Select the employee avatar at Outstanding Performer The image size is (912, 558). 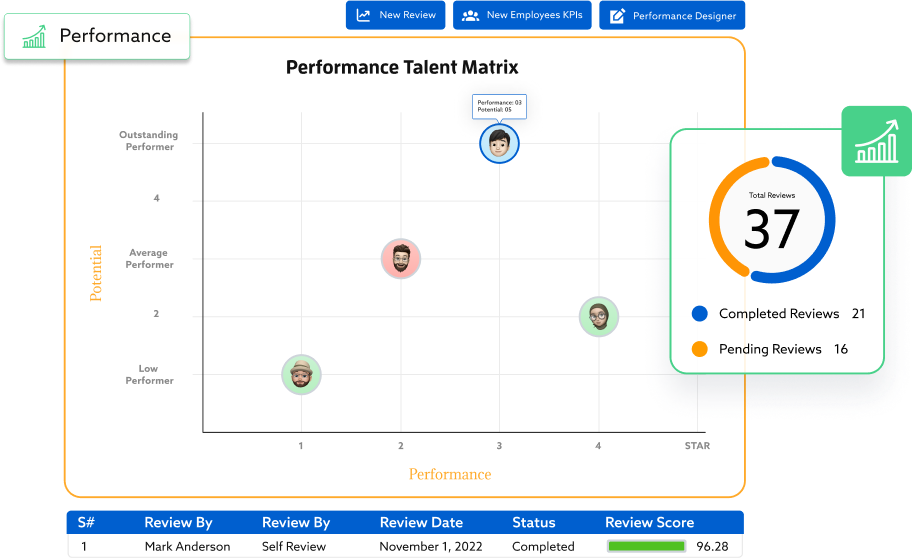(x=499, y=144)
